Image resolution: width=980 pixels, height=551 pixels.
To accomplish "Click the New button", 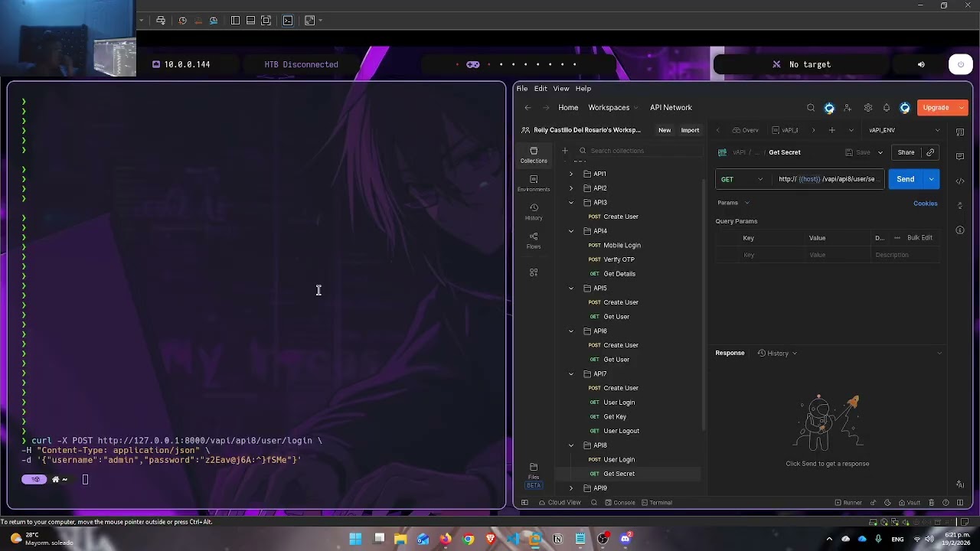I will tap(665, 130).
